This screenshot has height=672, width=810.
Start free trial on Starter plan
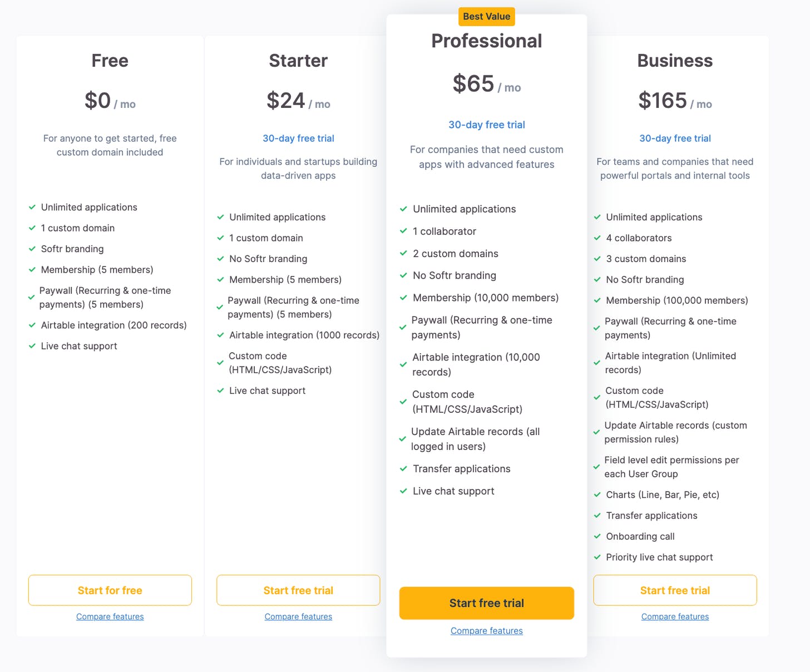[x=298, y=590]
